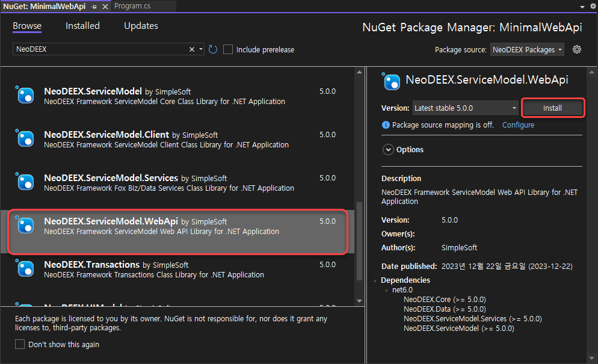Open the document tab overflow list arrow
The width and height of the screenshot is (598, 364).
click(x=582, y=7)
